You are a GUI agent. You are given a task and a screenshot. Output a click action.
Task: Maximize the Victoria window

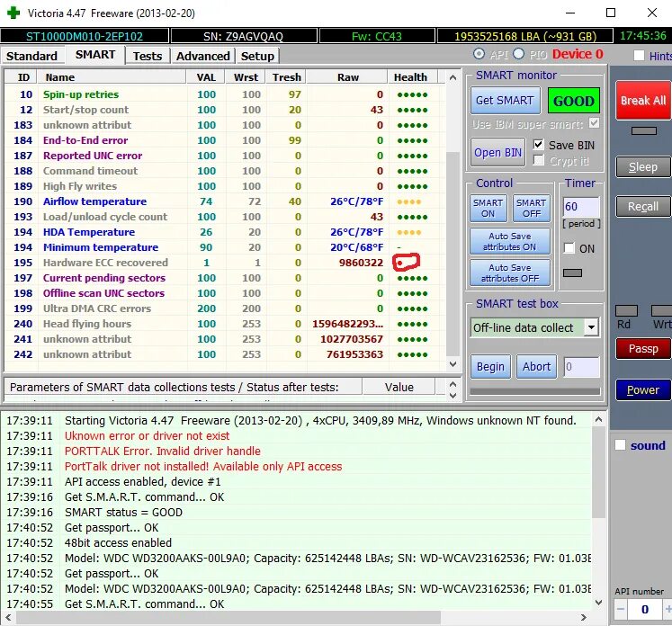611,13
